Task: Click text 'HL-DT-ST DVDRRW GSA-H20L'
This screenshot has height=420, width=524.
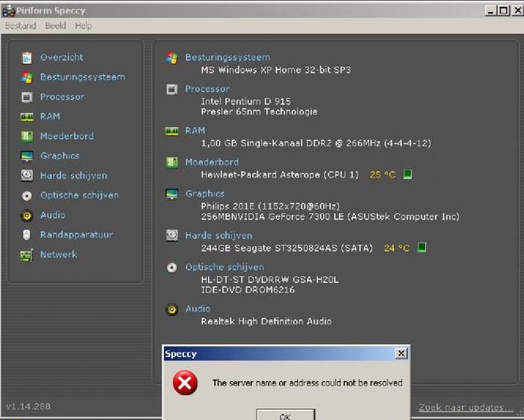Action: 269,279
